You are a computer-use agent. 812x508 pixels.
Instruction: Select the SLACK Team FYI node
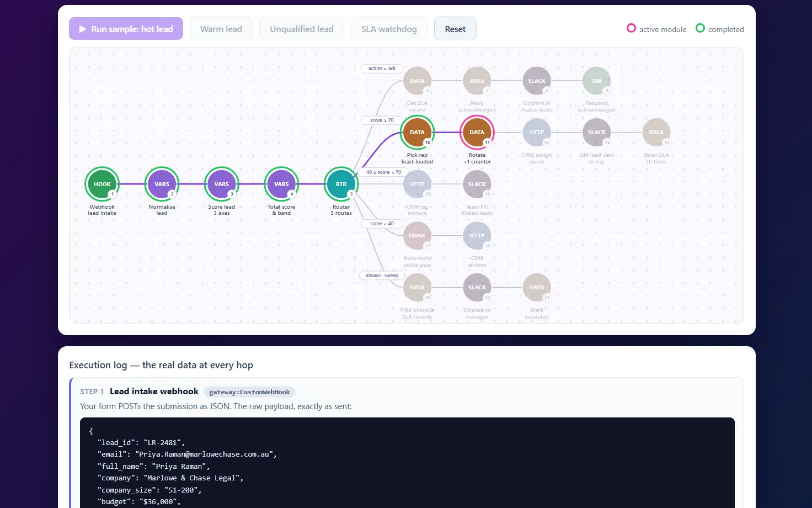477,184
